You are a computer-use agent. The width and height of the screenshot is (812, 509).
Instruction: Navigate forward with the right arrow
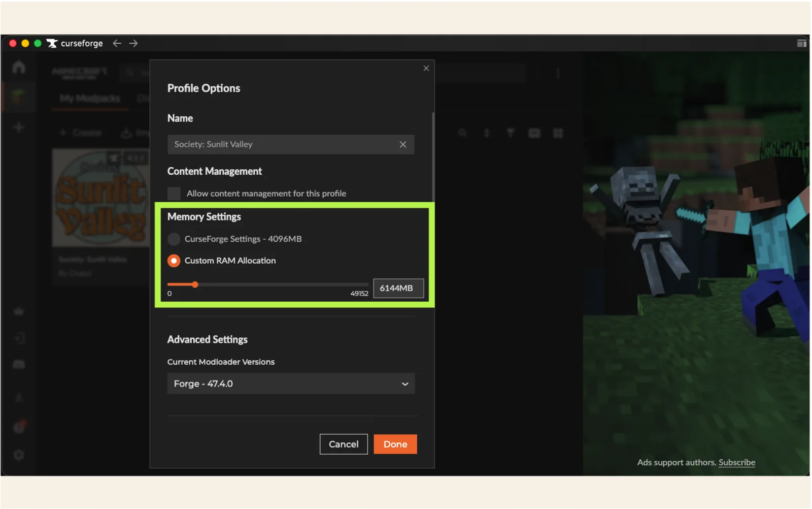(133, 43)
